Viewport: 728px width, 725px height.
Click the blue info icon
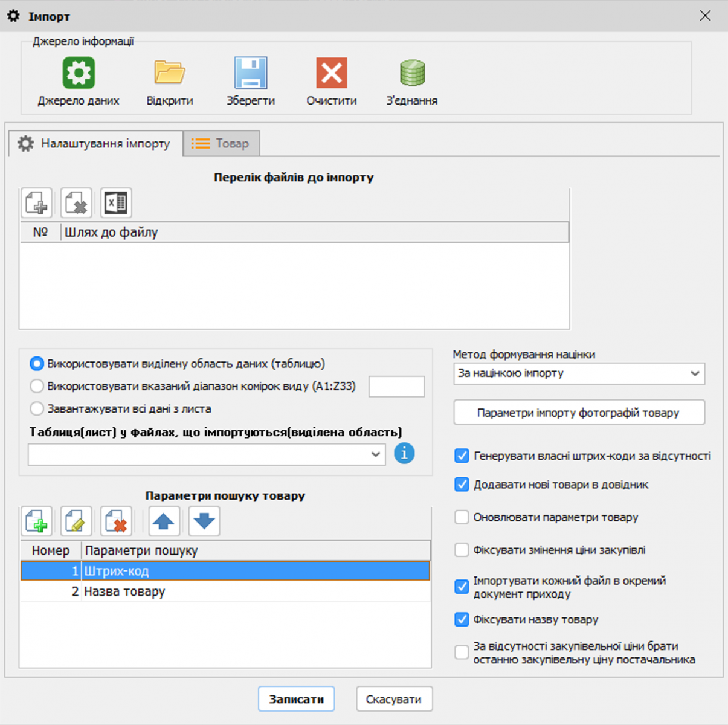pos(404,453)
